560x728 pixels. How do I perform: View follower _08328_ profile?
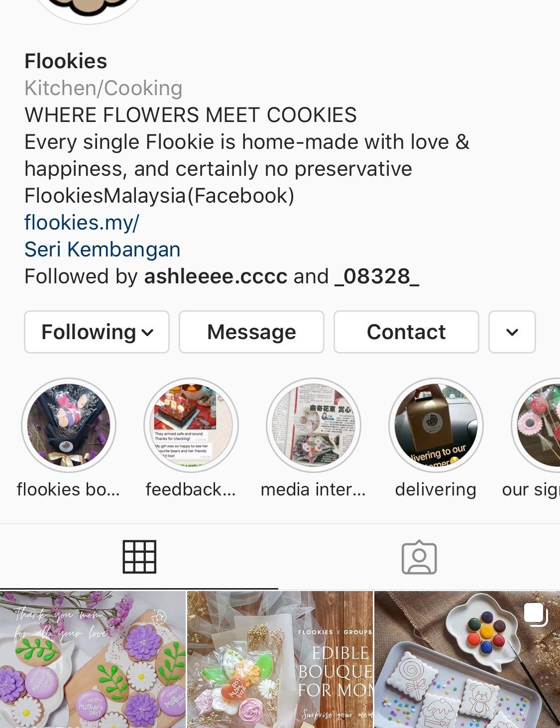click(x=377, y=276)
